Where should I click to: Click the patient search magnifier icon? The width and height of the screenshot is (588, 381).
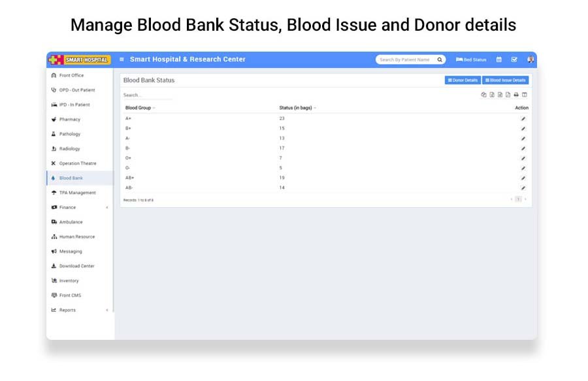click(x=440, y=59)
